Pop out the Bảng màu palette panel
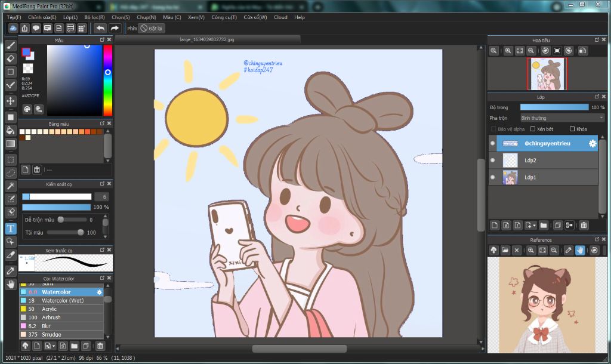 (102, 123)
